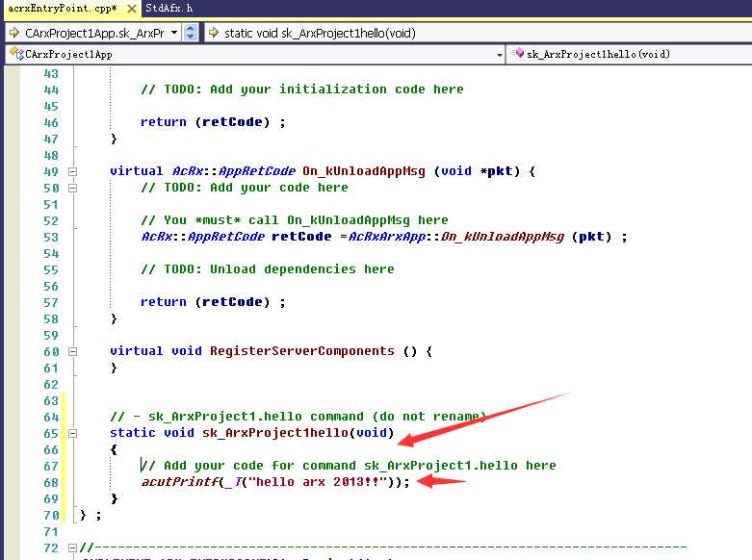
Task: Click line number 70
Action: point(51,516)
